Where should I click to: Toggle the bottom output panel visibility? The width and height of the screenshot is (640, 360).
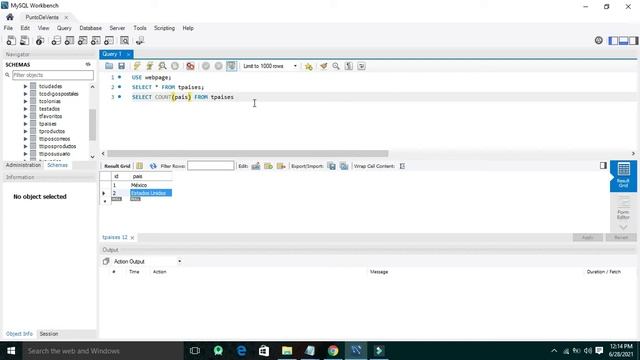coord(623,40)
